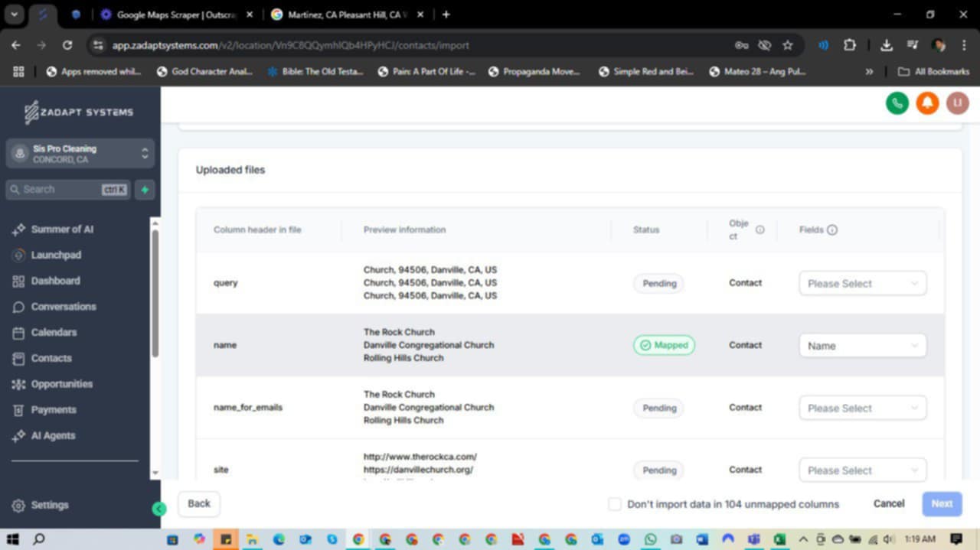Open the Name field dropdown
This screenshot has width=980, height=550.
point(862,346)
